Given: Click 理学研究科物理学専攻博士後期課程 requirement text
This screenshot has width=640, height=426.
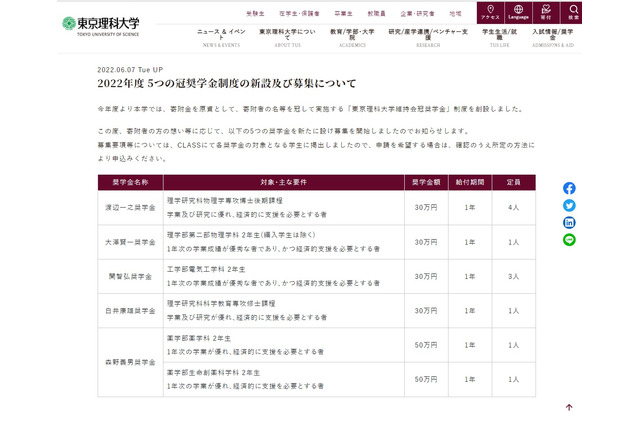Looking at the screenshot, I should click(224, 201).
